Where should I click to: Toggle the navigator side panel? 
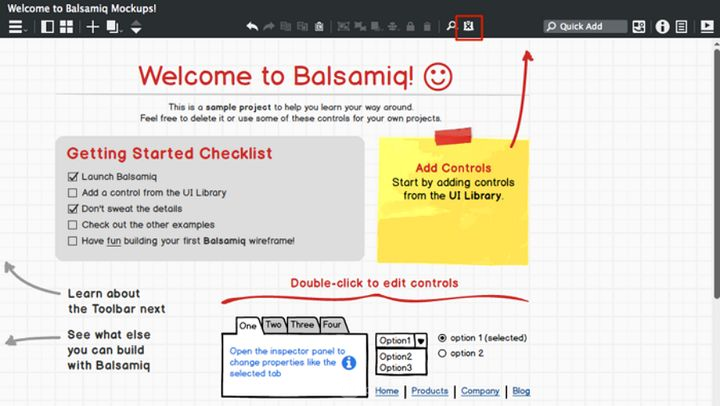coord(47,27)
